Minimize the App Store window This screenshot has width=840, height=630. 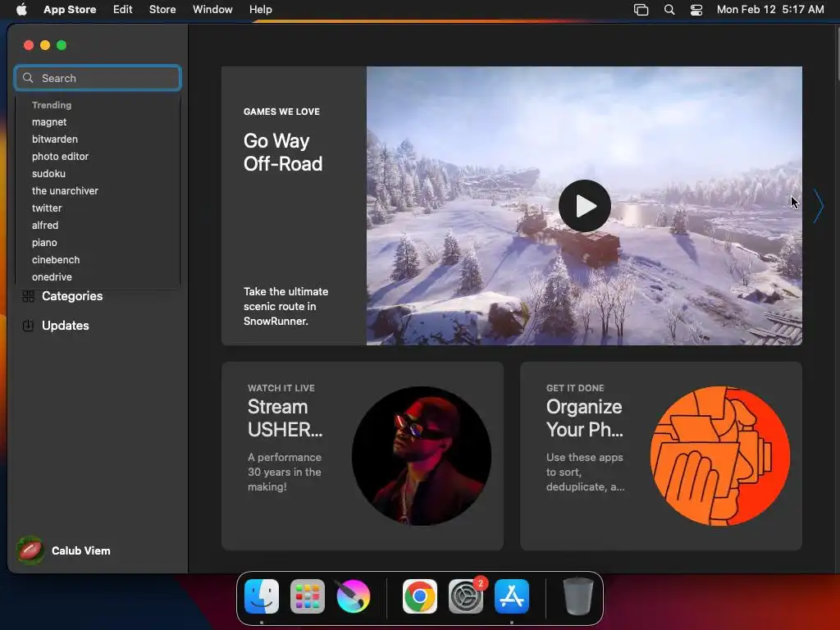pos(45,46)
